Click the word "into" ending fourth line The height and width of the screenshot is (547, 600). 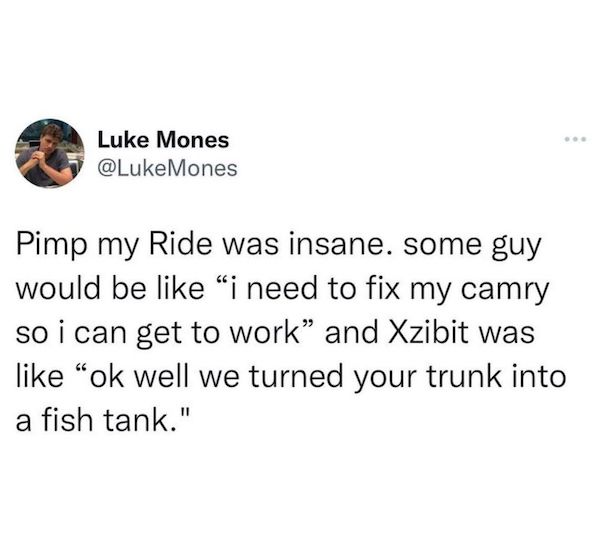[539, 376]
